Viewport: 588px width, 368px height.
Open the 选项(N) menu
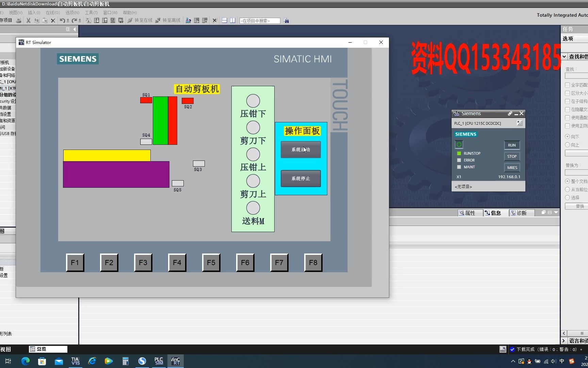click(72, 13)
